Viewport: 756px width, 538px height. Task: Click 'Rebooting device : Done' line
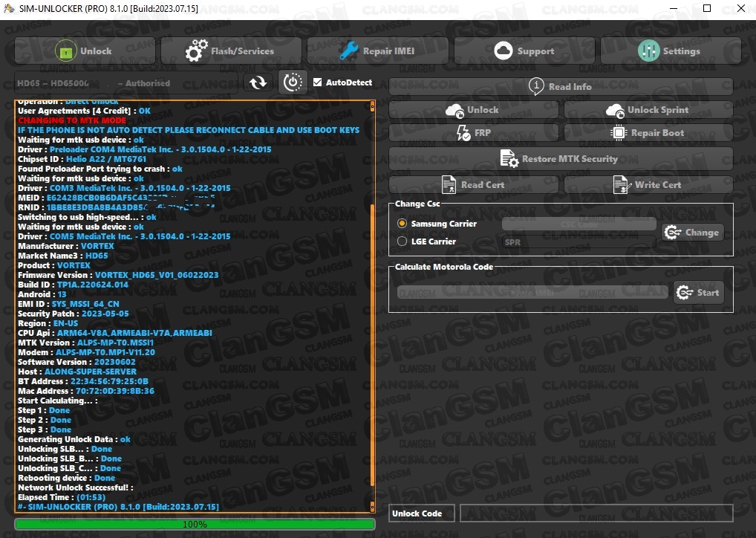point(66,478)
